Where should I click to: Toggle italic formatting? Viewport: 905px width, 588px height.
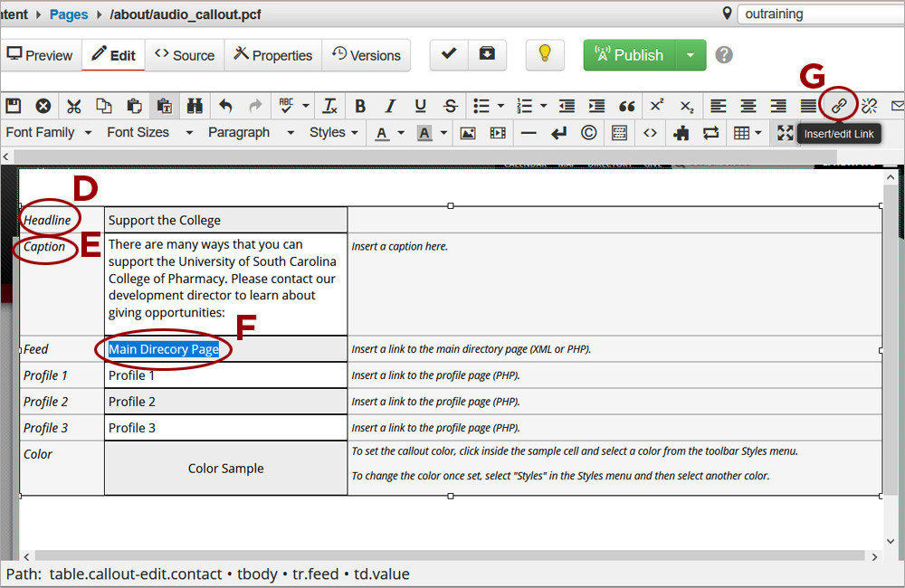click(x=390, y=106)
